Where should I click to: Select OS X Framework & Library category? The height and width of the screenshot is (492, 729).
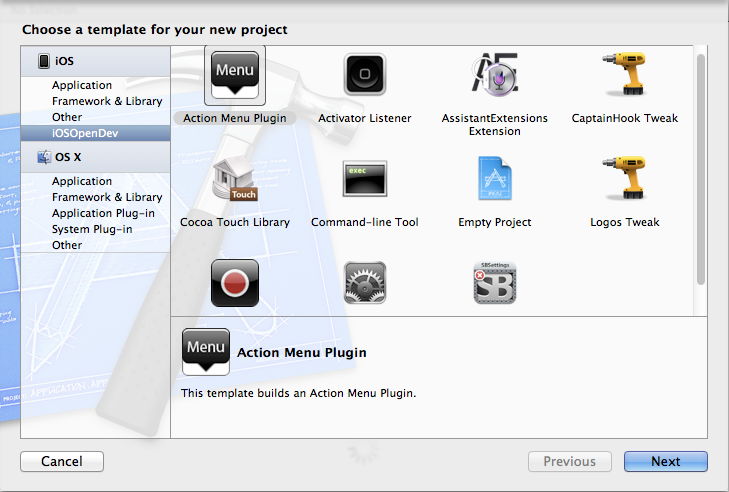click(x=95, y=197)
